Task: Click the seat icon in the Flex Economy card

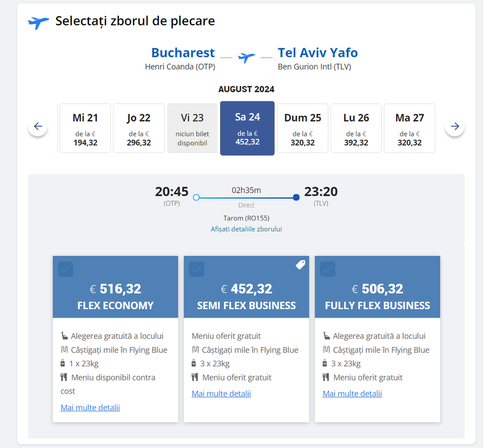Action: pyautogui.click(x=64, y=336)
